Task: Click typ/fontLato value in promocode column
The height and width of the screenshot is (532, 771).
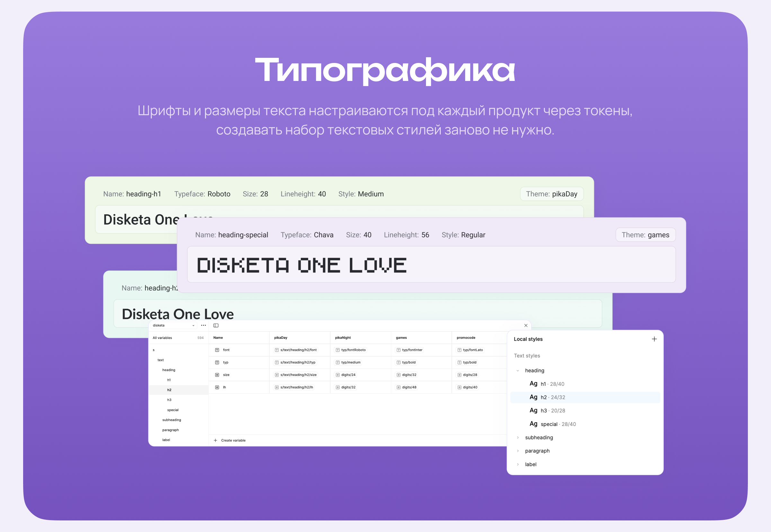Action: tap(470, 350)
